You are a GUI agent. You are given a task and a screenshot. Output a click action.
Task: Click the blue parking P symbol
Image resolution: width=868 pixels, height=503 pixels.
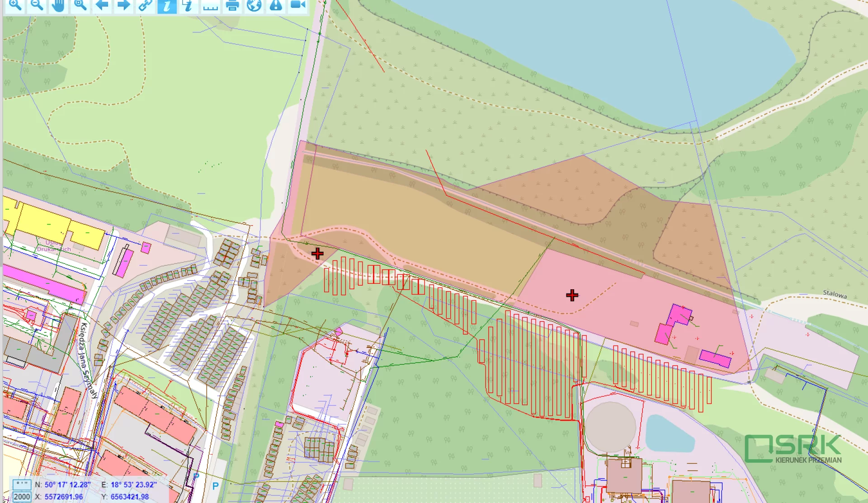[x=216, y=486]
